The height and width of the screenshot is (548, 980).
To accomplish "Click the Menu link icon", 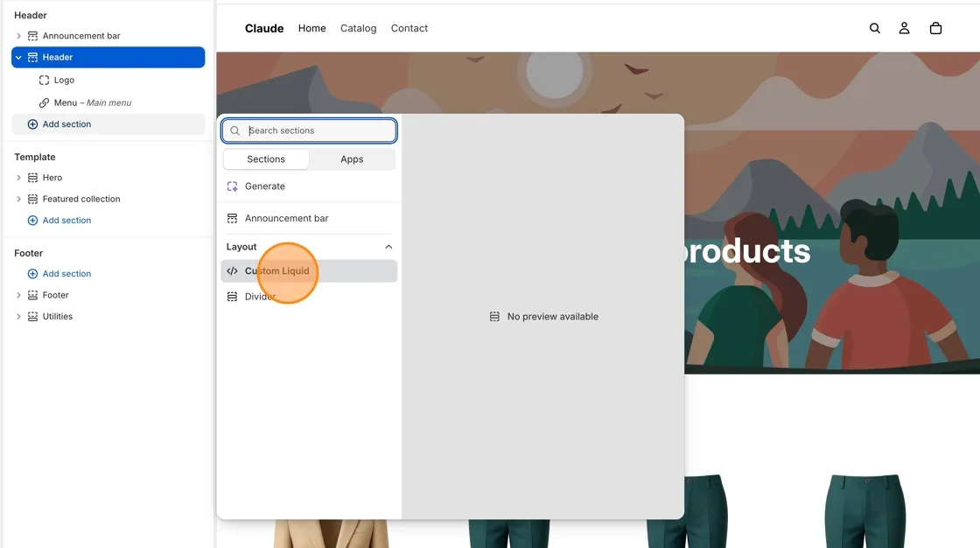I will coord(44,102).
